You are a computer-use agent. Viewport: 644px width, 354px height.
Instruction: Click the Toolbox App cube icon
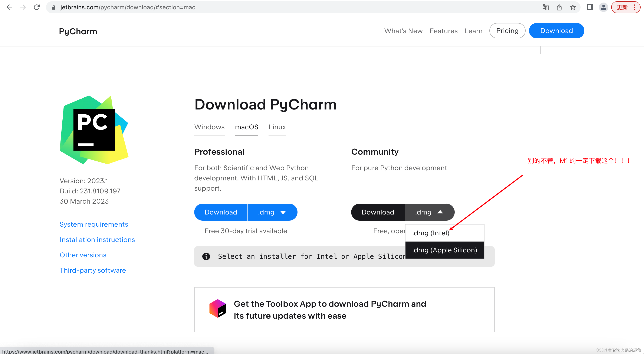[x=217, y=308]
